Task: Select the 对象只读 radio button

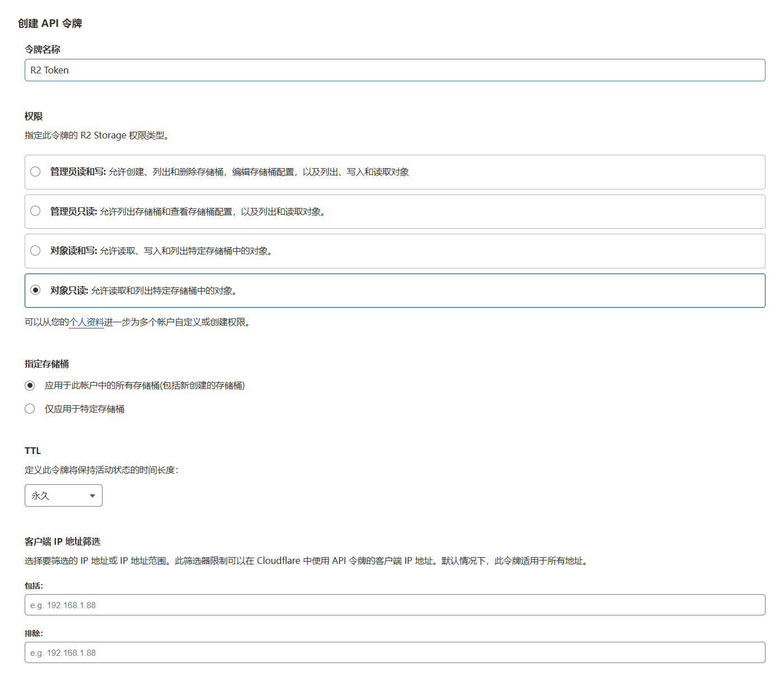Action: click(x=35, y=290)
